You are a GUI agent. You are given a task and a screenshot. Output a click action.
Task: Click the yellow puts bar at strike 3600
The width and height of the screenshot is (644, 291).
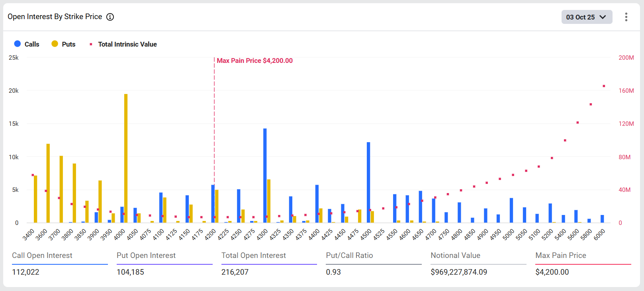[48, 183]
